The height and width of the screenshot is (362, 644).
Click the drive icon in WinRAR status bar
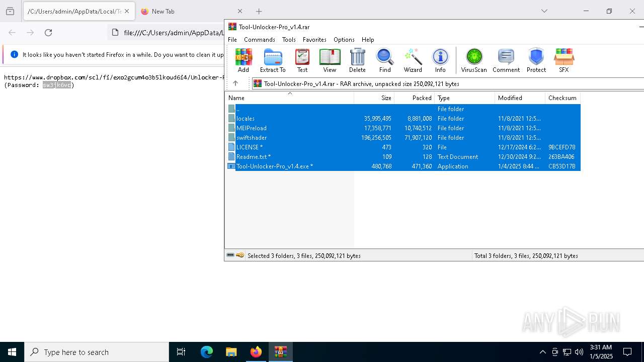click(230, 255)
